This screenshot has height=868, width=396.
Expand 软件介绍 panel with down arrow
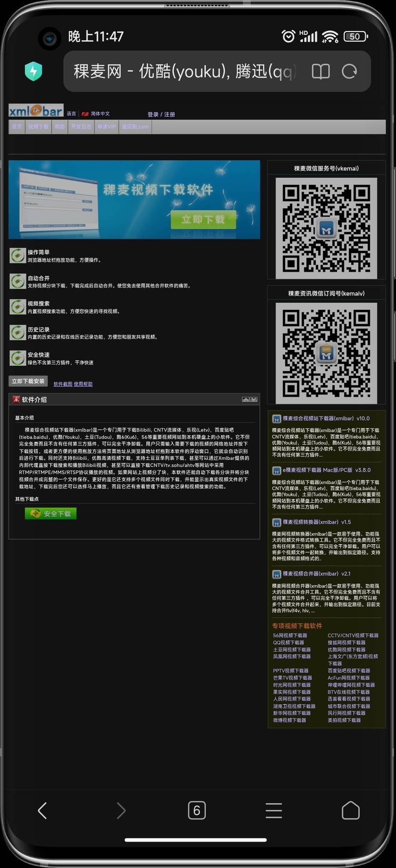(253, 399)
